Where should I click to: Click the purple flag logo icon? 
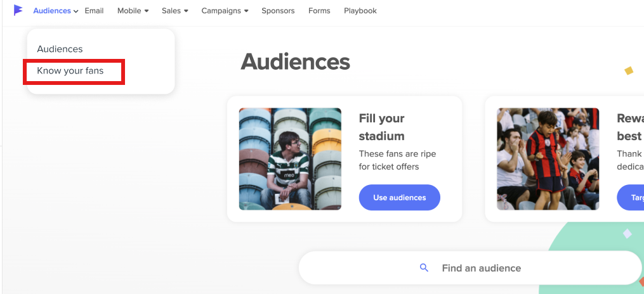(18, 10)
